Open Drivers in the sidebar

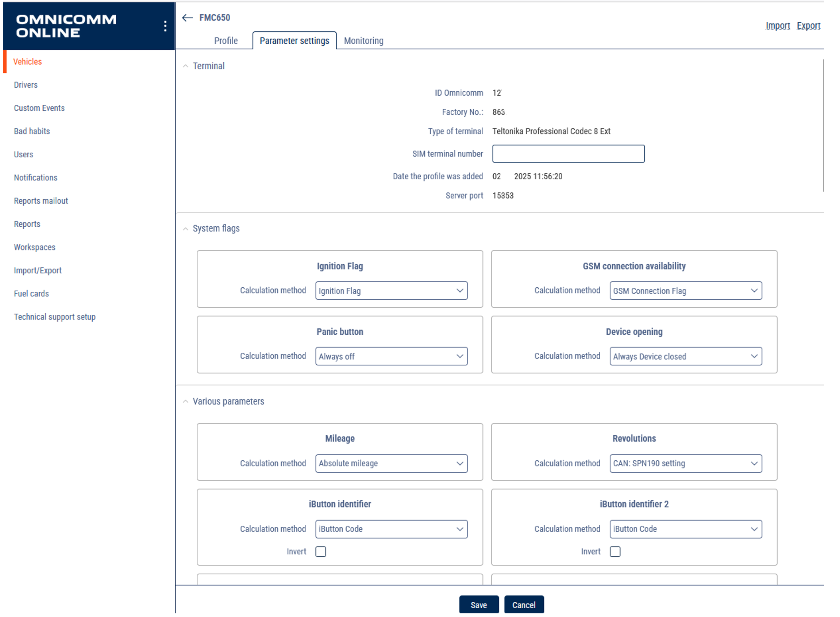[x=26, y=85]
